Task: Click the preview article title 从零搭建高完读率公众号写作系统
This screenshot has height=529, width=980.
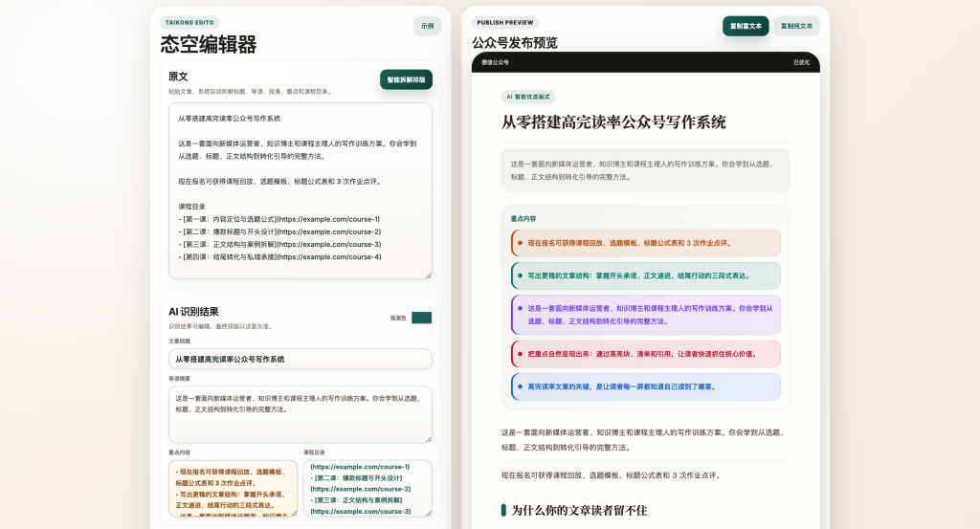Action: click(613, 121)
